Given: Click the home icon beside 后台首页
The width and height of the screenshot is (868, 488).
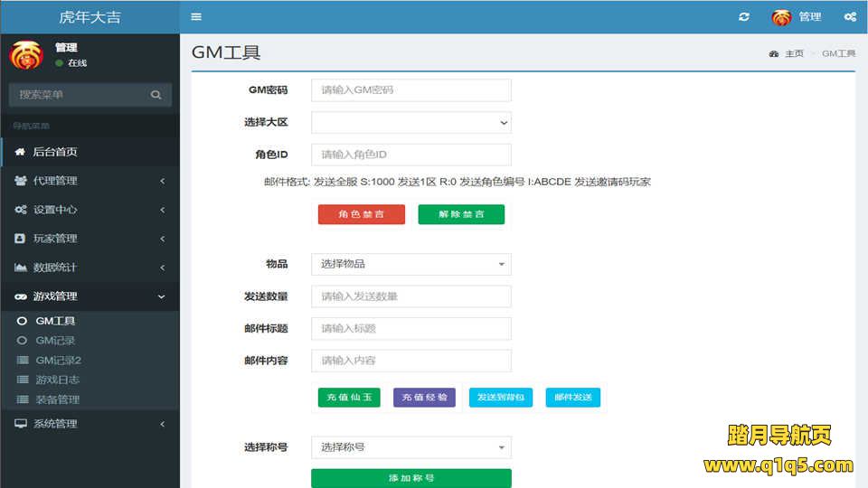Looking at the screenshot, I should pyautogui.click(x=20, y=152).
